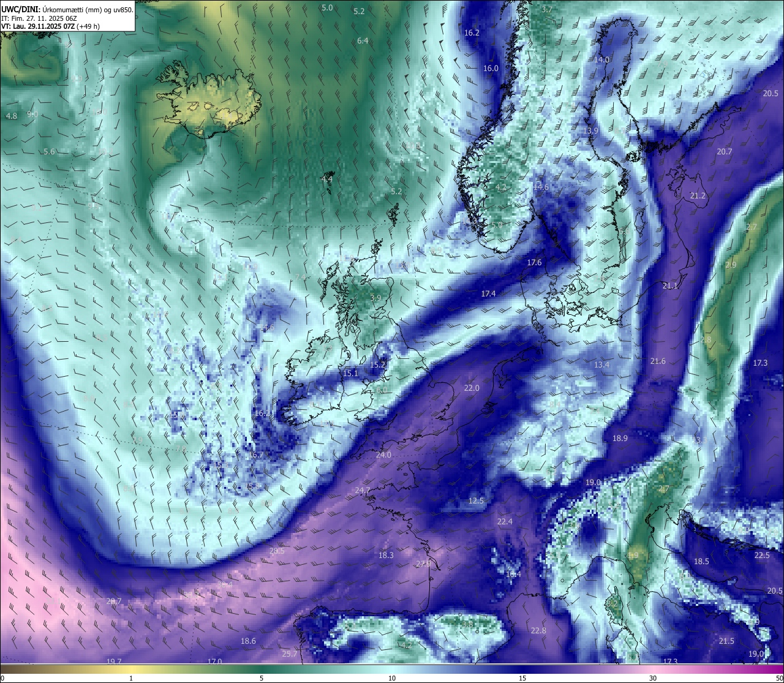Click the map value 12.5

pos(476,501)
